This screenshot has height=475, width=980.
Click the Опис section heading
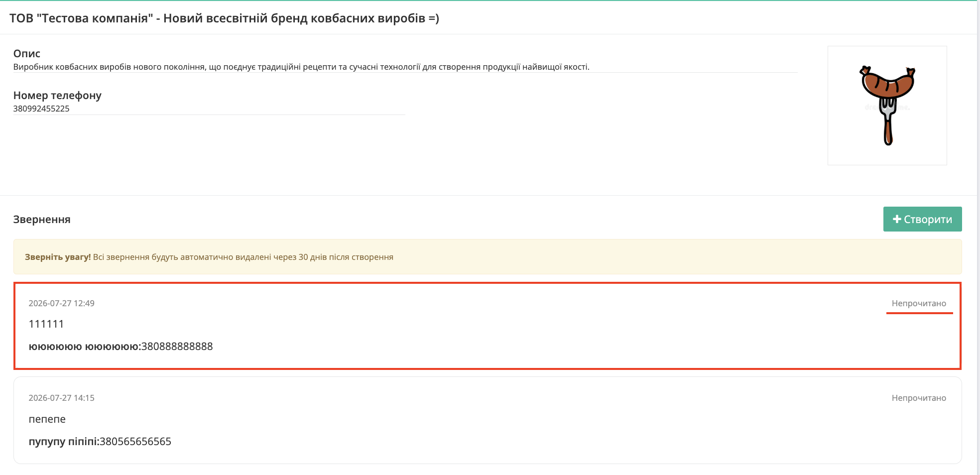click(x=27, y=53)
